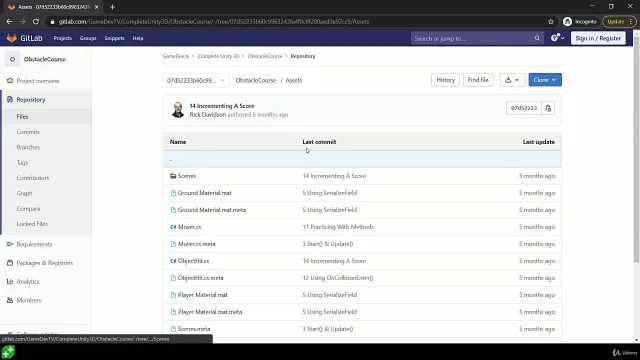Open a new browser tab
The height and width of the screenshot is (360, 640).
coord(112,7)
